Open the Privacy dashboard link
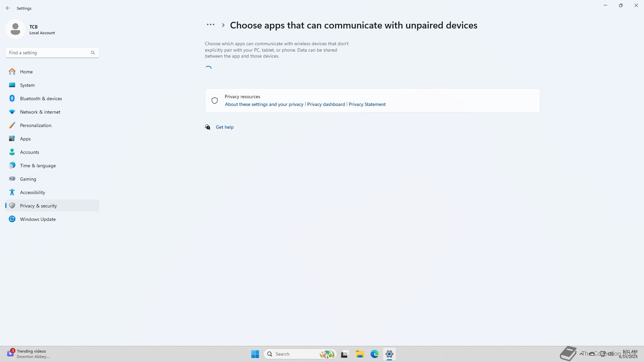Screen dimensions: 644x362 tap(326, 104)
